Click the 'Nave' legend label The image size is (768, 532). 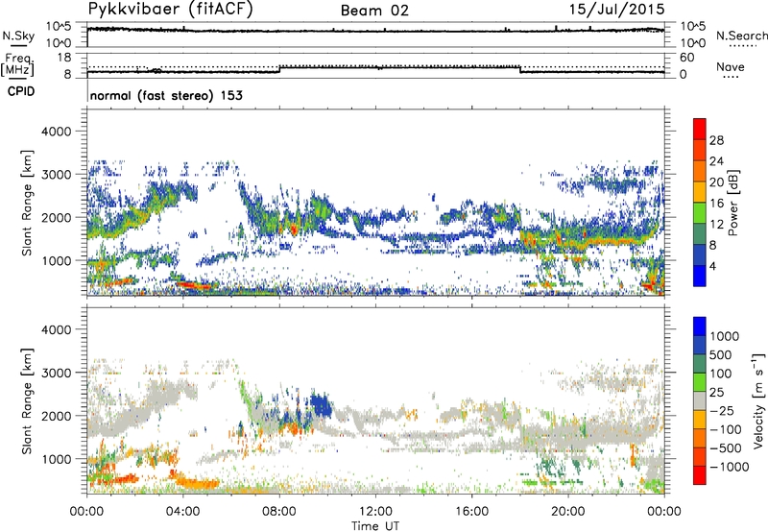(731, 67)
